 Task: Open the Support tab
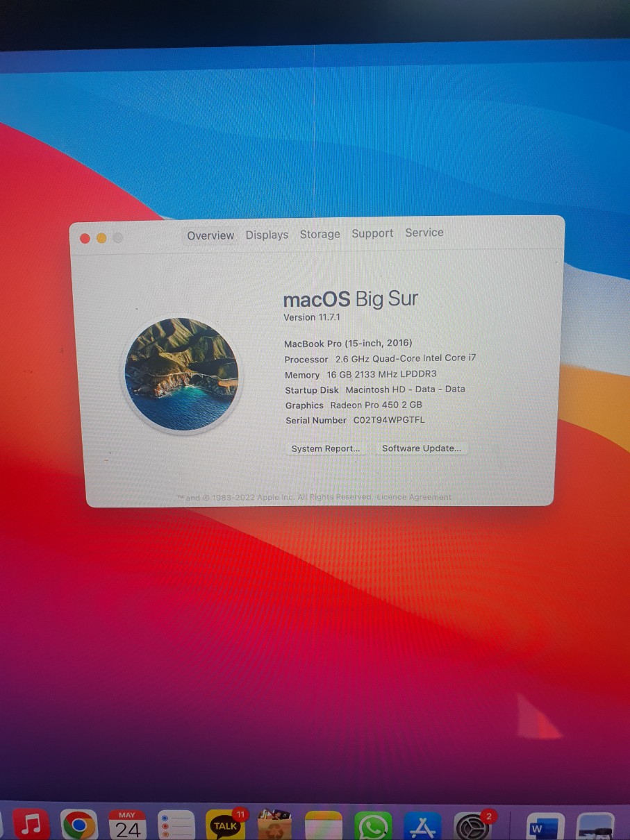click(372, 233)
